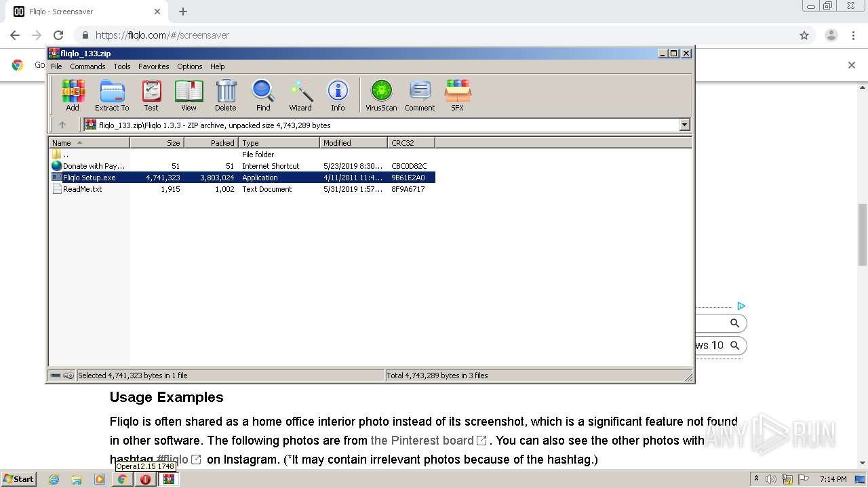Screen dimensions: 868x488
Task: Open the Tools menu
Action: 122,66
